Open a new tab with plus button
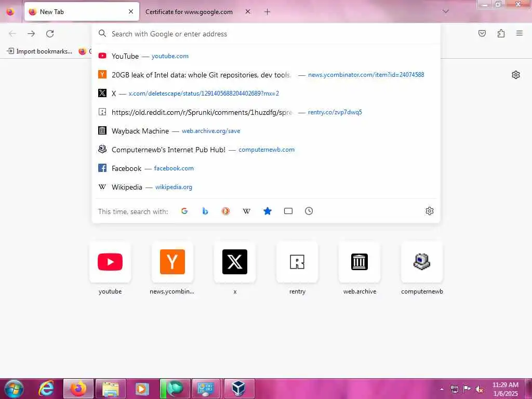Image resolution: width=532 pixels, height=399 pixels. [x=268, y=12]
